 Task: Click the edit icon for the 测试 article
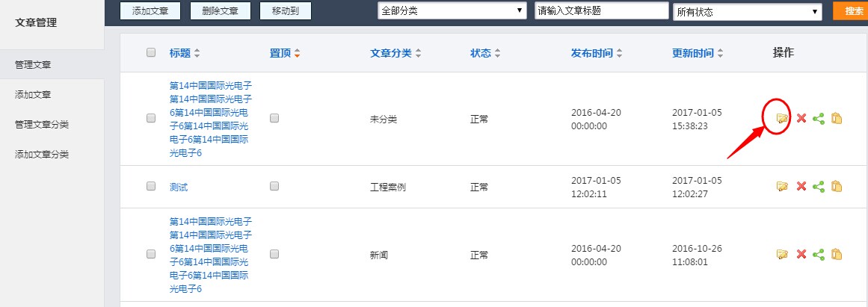[782, 187]
